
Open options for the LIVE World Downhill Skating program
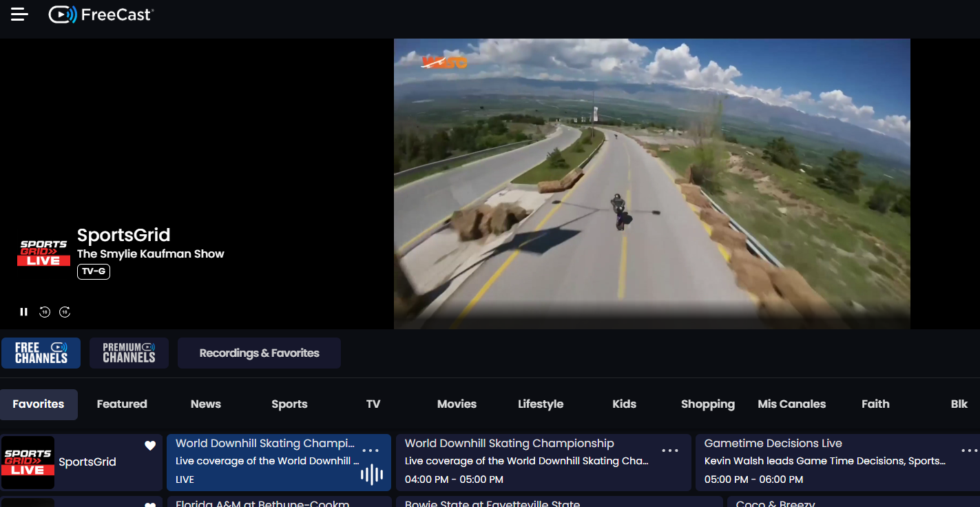pyautogui.click(x=371, y=451)
